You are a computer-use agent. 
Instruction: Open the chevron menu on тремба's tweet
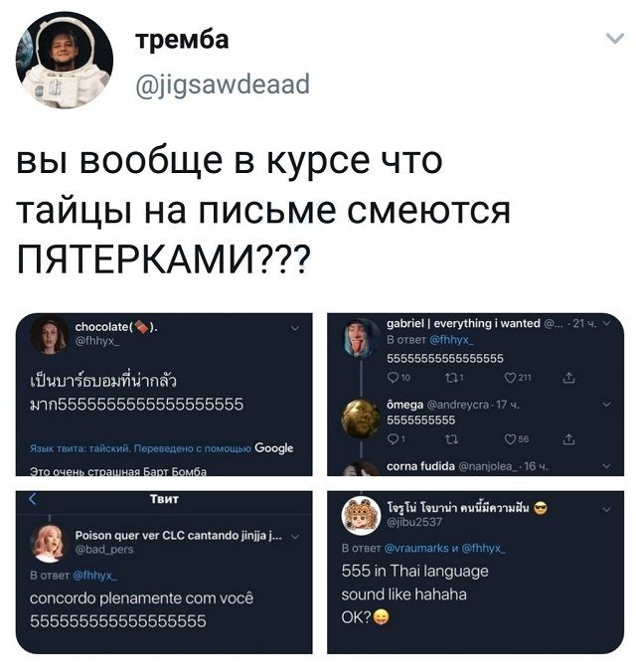click(615, 39)
